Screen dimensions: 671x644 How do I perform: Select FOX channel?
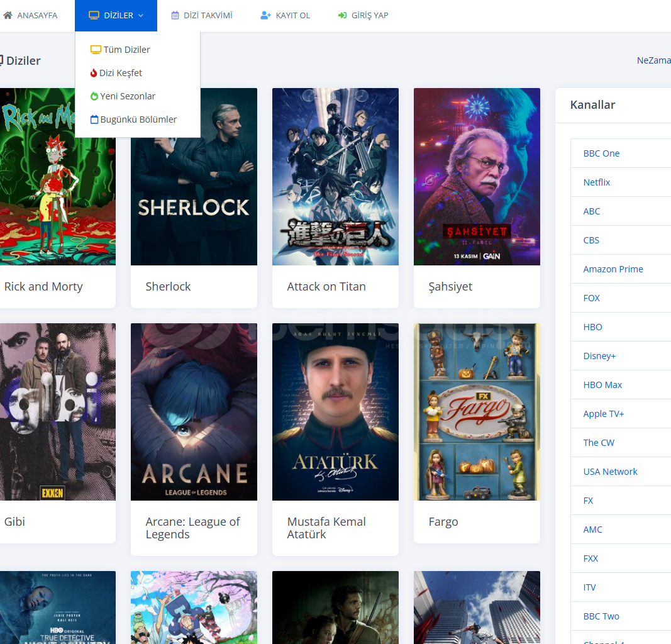pos(591,298)
